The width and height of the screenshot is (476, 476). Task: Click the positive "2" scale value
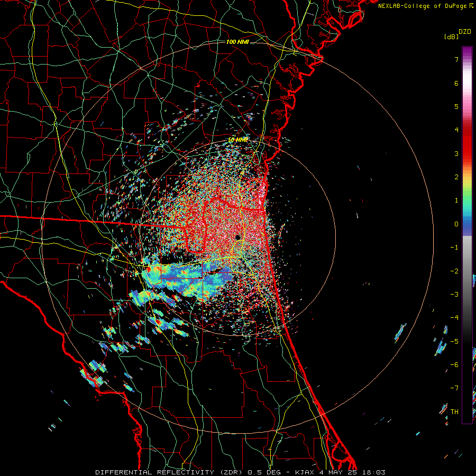(456, 177)
